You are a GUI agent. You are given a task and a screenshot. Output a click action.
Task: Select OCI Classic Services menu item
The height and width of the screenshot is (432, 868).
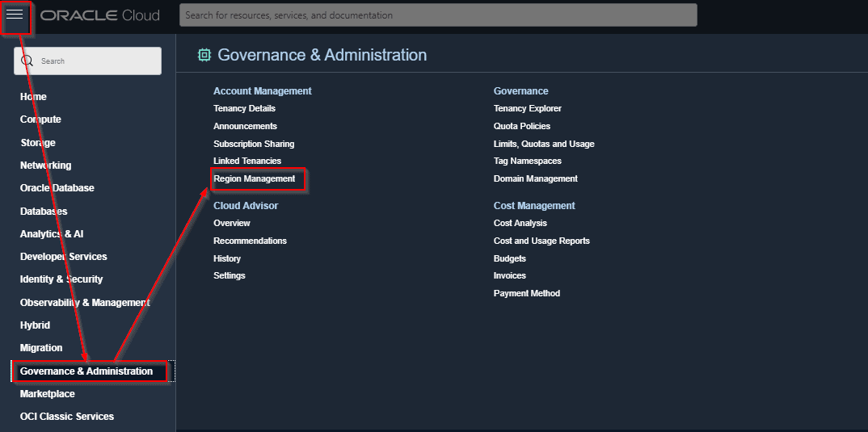pos(67,417)
